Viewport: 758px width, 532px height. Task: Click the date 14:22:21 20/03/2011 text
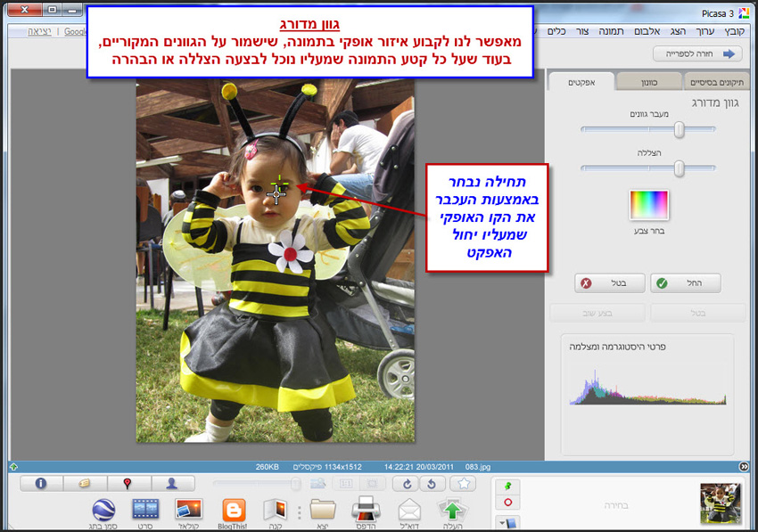pos(418,467)
